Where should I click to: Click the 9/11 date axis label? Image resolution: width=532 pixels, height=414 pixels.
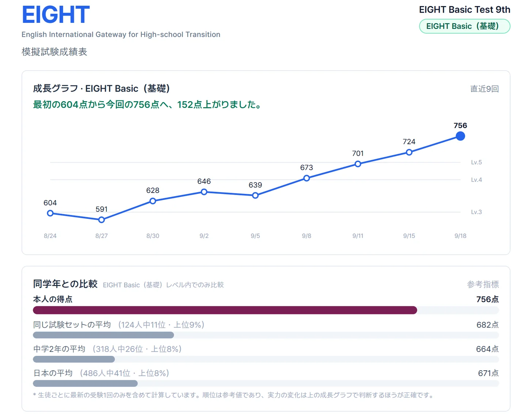coord(358,236)
